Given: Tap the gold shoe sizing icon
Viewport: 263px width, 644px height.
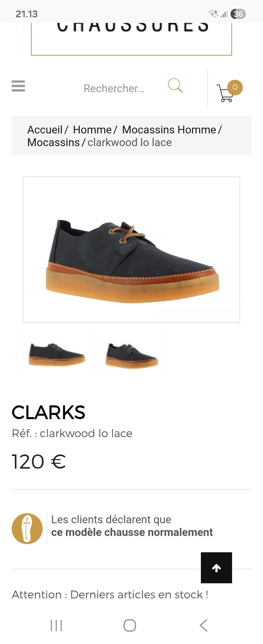Looking at the screenshot, I should pyautogui.click(x=27, y=528).
